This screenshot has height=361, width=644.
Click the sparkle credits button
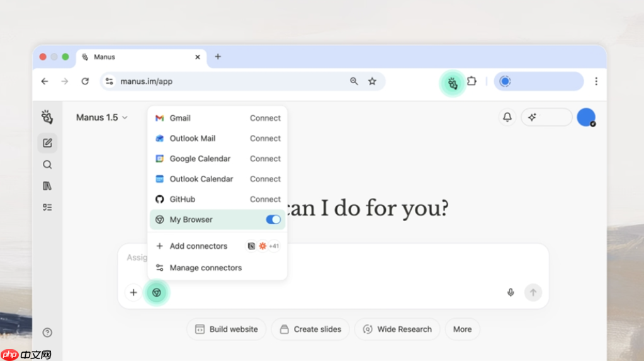tap(546, 117)
